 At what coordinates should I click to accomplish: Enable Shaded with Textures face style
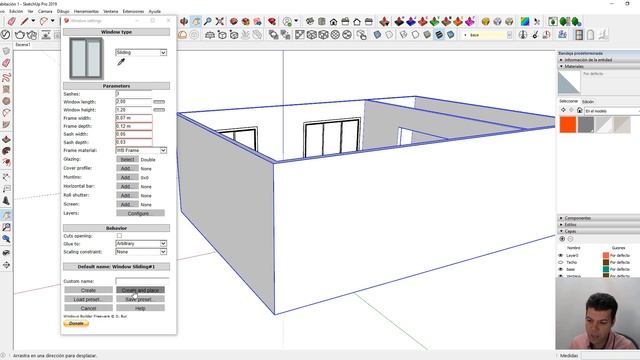439,35
